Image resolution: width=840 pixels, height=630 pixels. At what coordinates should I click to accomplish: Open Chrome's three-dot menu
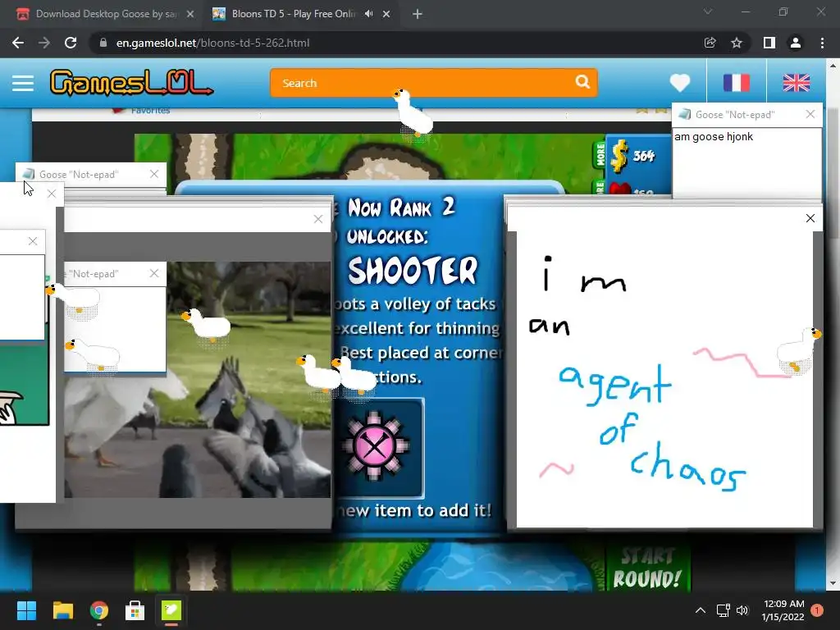click(822, 43)
